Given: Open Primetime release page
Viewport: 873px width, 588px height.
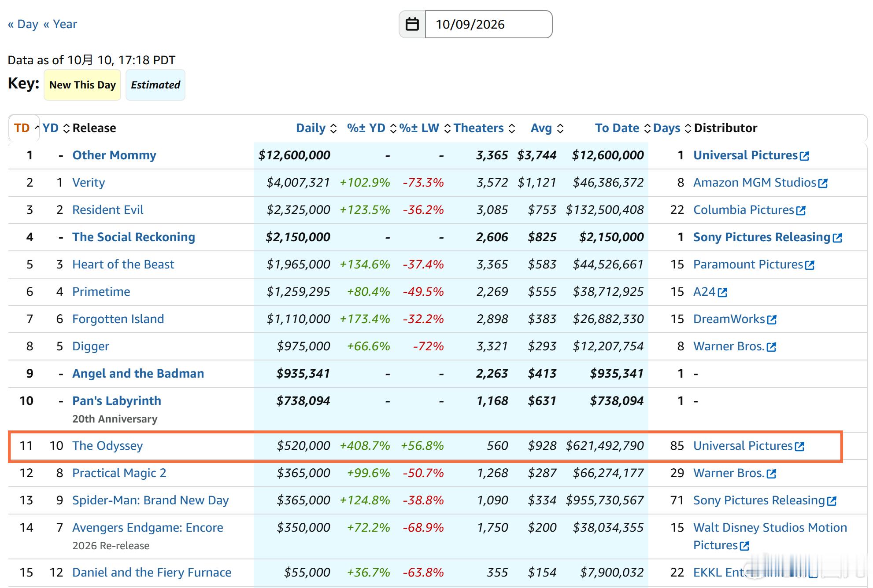Looking at the screenshot, I should [x=101, y=292].
